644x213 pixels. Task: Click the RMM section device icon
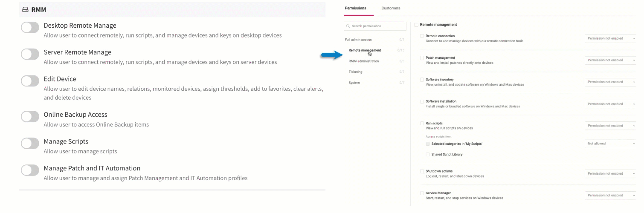coord(25,9)
